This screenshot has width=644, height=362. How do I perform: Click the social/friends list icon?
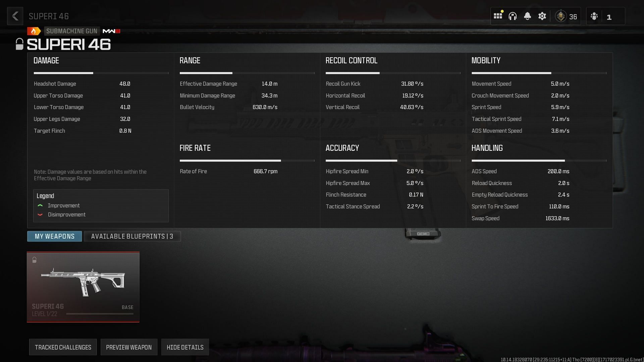coord(595,16)
